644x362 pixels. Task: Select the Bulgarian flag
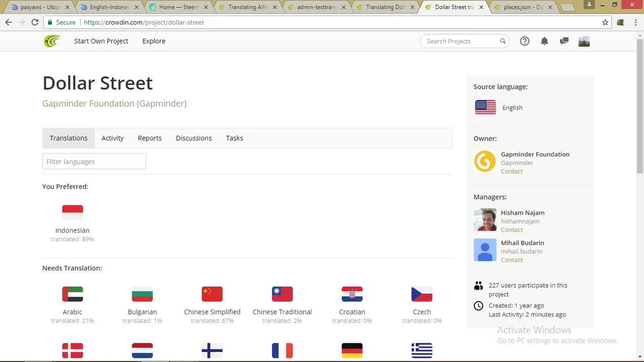tap(142, 294)
